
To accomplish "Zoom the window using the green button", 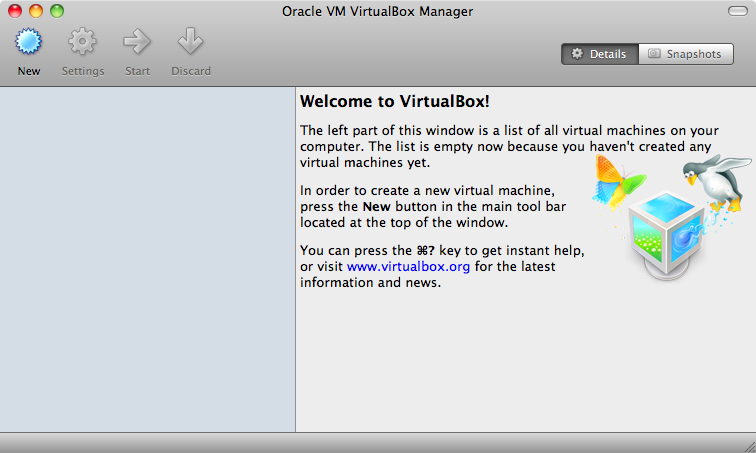I will [56, 11].
